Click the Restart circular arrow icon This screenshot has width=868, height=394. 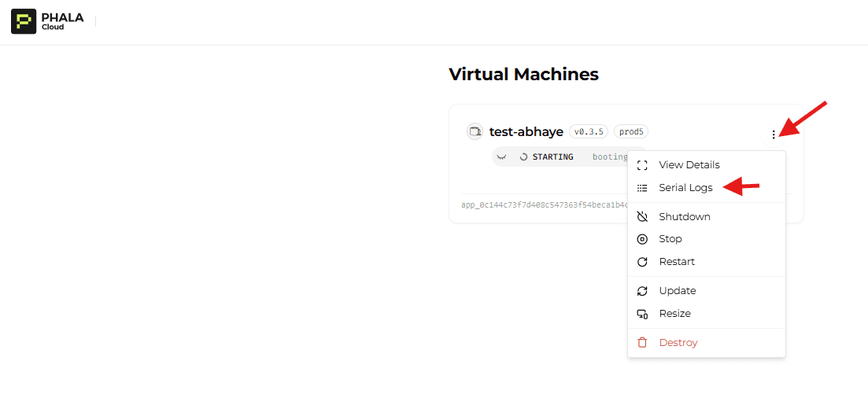[642, 262]
